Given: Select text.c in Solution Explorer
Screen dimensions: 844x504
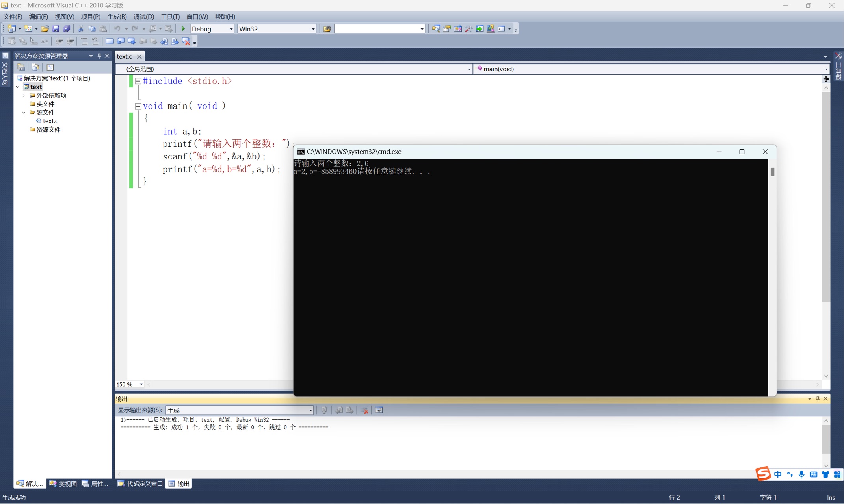Looking at the screenshot, I should coord(50,121).
